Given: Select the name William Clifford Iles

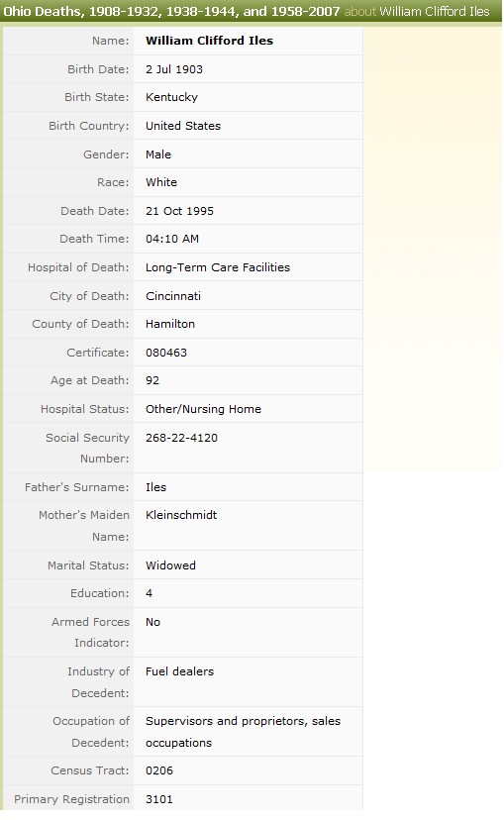Looking at the screenshot, I should click(x=209, y=41).
